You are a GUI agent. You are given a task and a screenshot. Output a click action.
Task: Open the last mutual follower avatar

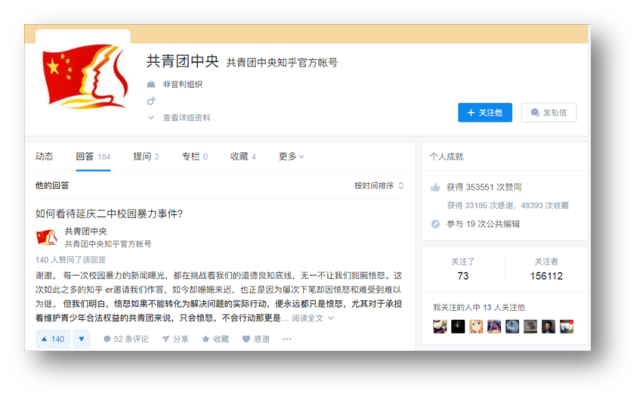point(567,326)
